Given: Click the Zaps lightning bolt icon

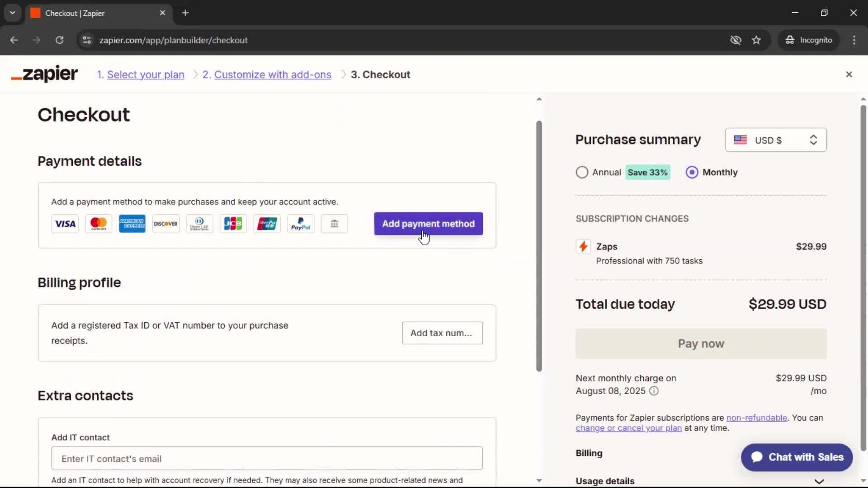Looking at the screenshot, I should pyautogui.click(x=583, y=247).
